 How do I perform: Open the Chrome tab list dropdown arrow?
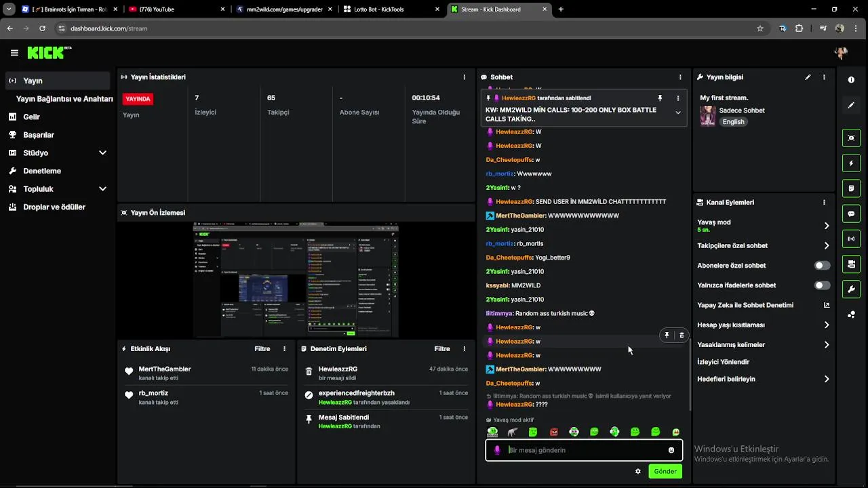click(x=9, y=9)
